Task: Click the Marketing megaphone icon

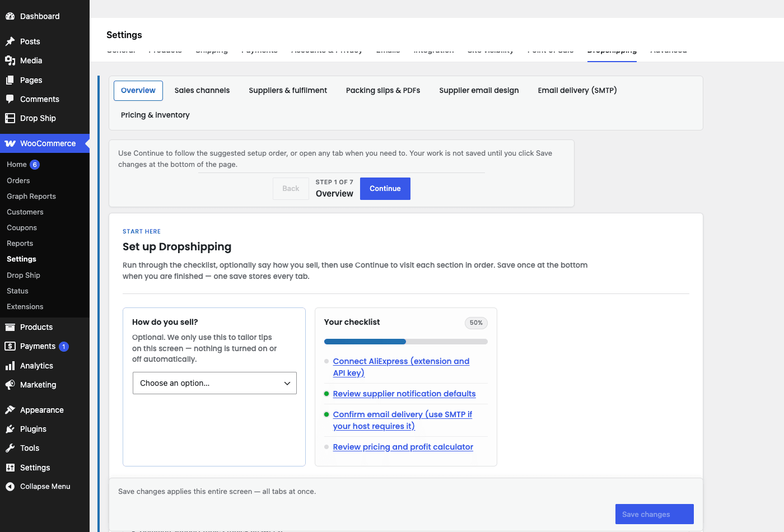Action: (x=10, y=385)
